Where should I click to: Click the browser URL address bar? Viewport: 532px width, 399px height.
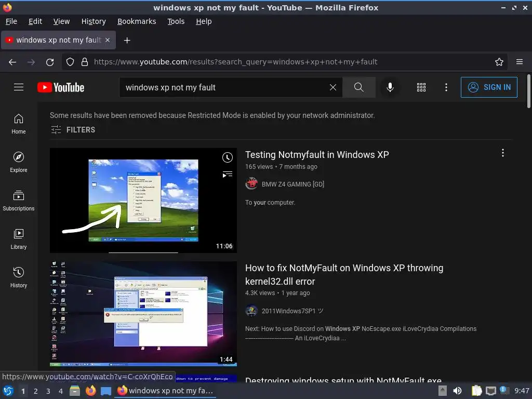pos(284,62)
